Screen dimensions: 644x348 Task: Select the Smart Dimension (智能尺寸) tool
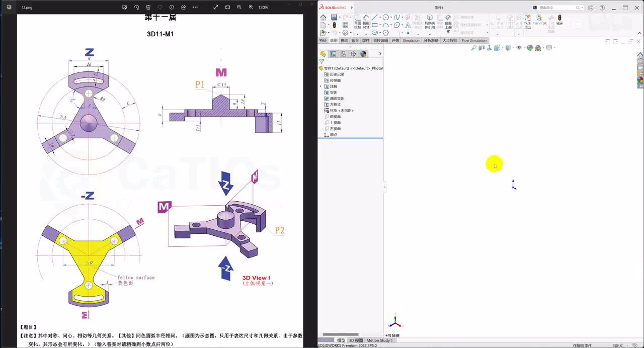point(366,22)
